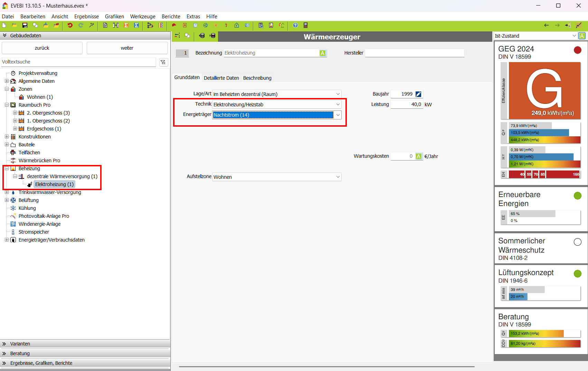The image size is (588, 371).
Task: Click the zurück button
Action: point(42,48)
